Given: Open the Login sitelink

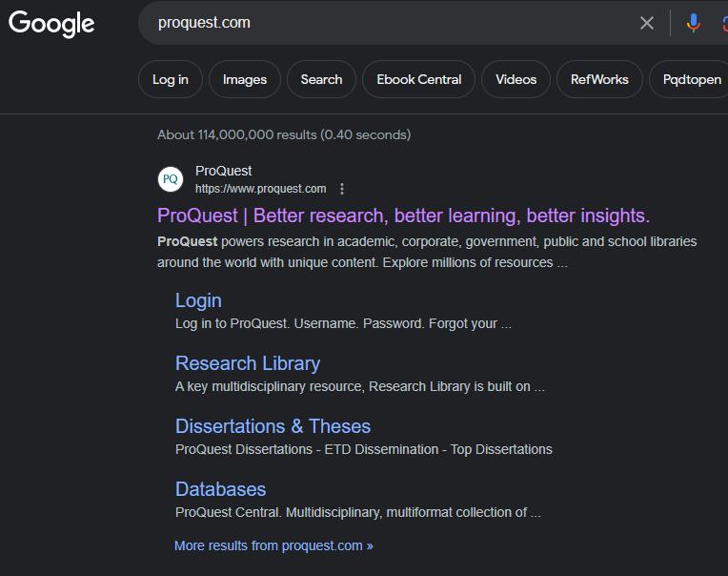Looking at the screenshot, I should [x=198, y=300].
